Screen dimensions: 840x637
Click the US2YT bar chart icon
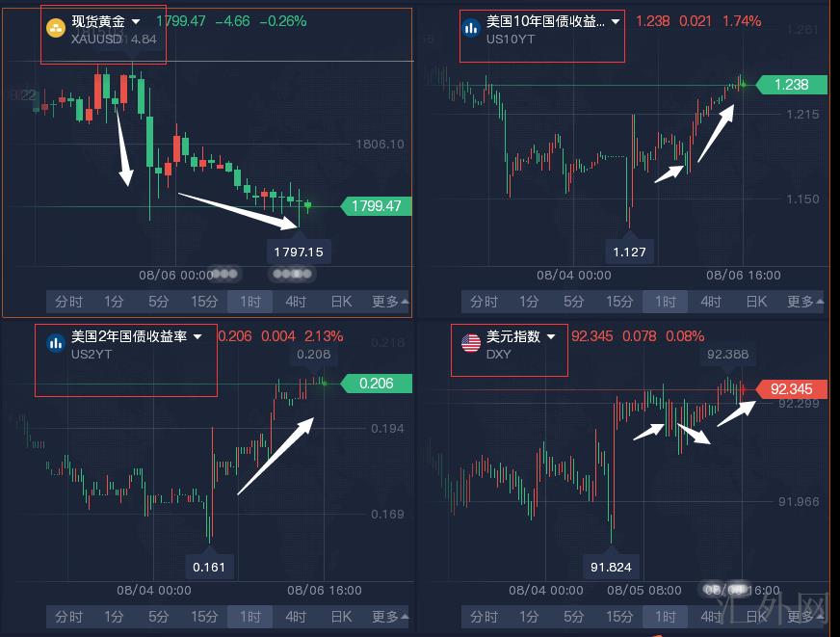[x=56, y=343]
